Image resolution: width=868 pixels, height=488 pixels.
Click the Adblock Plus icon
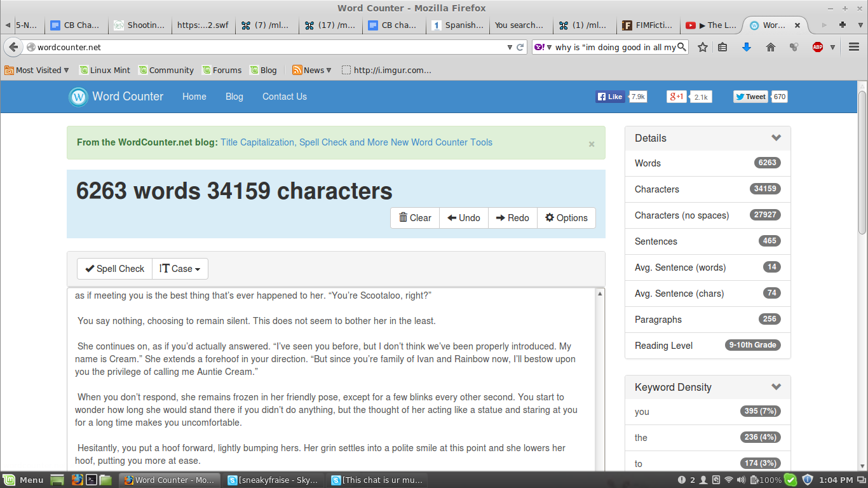coord(818,47)
